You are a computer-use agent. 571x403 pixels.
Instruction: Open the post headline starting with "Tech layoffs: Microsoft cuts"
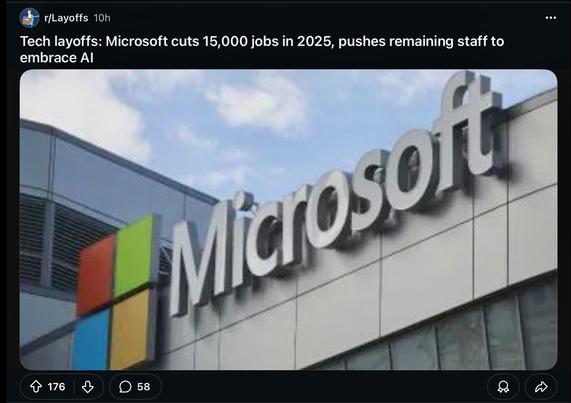262,49
